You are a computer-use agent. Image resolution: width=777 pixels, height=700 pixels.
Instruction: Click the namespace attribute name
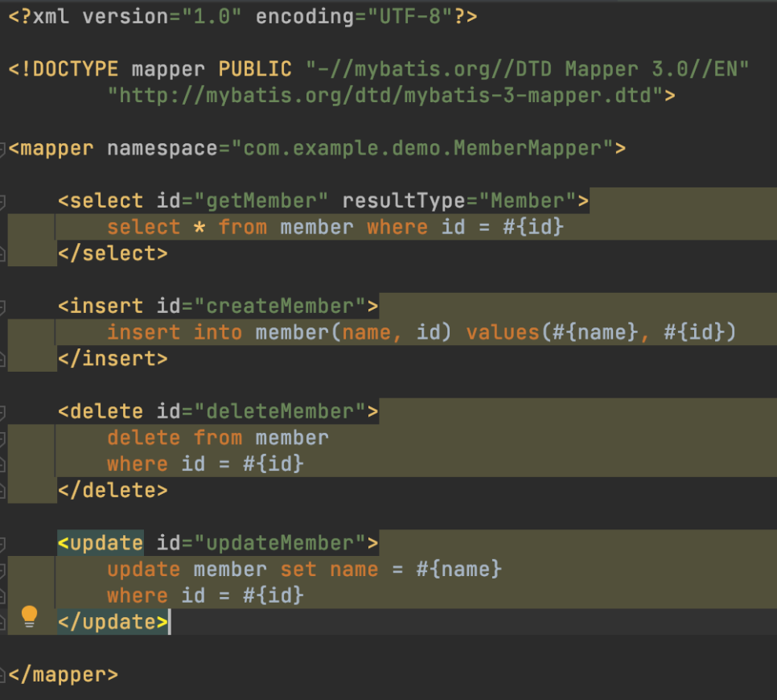coord(162,149)
